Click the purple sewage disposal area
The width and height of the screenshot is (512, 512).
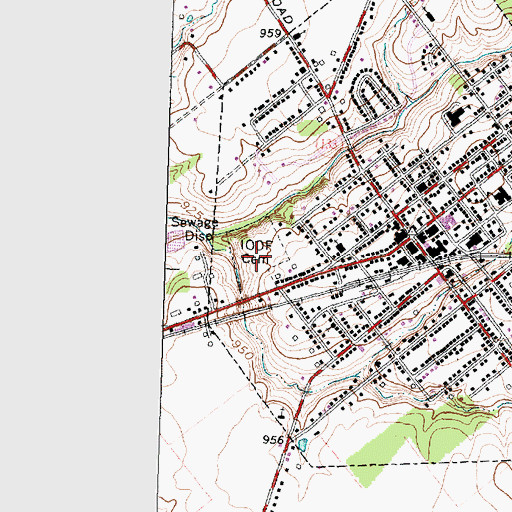[x=176, y=240]
